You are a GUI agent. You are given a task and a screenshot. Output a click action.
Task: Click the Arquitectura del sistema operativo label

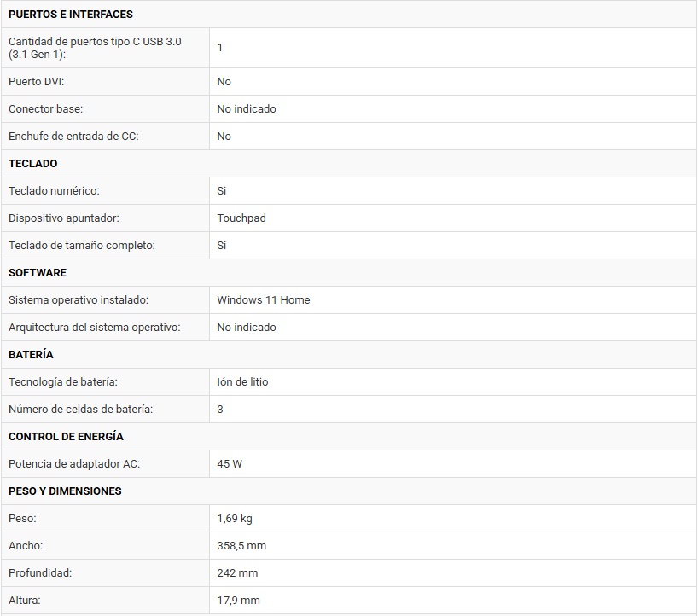(x=95, y=328)
